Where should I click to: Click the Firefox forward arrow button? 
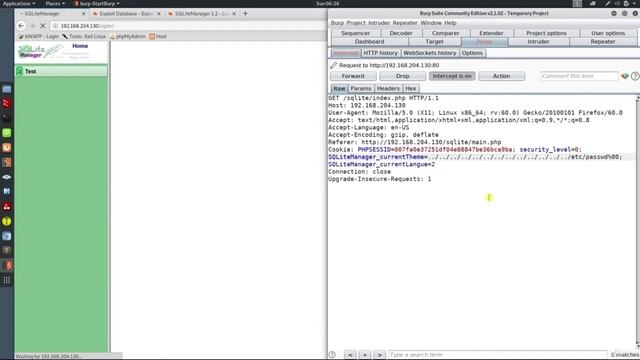click(32, 26)
